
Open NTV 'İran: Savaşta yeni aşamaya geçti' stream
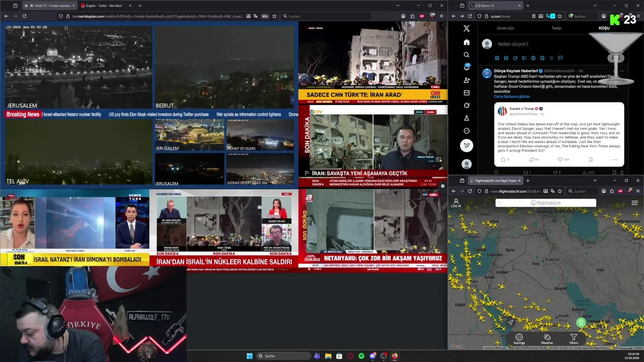[x=373, y=146]
